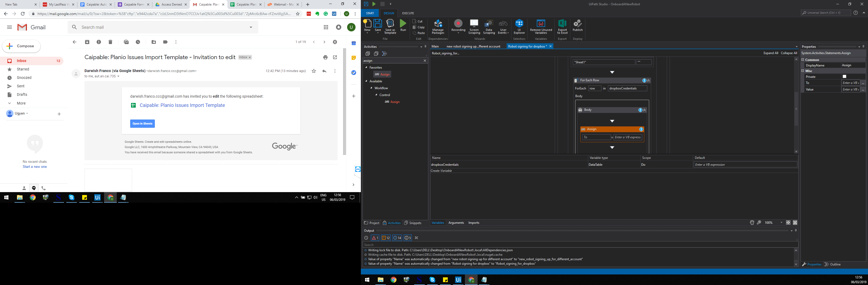Click Save as Template icon
Image resolution: width=868 pixels, height=285 pixels.
pos(390,26)
